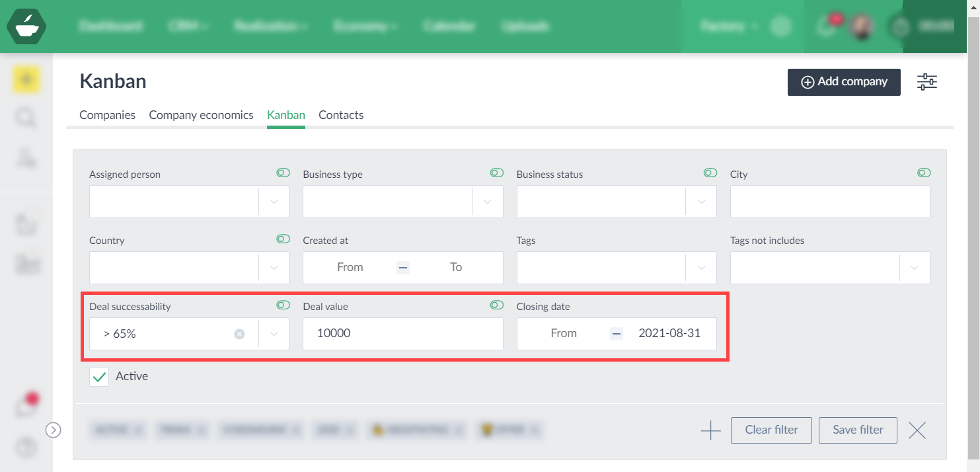Click into the City input field
Image resolution: width=980 pixels, height=472 pixels.
coord(830,202)
